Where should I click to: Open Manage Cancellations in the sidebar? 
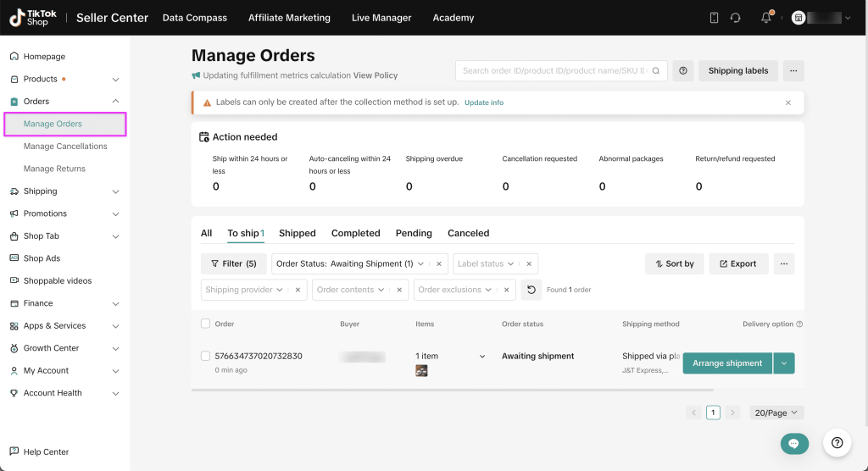[x=65, y=147]
